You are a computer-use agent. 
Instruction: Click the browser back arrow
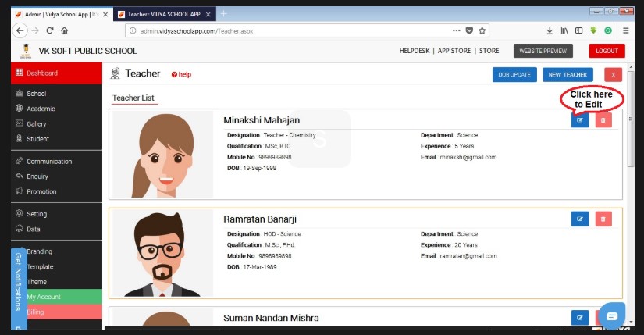pyautogui.click(x=20, y=30)
